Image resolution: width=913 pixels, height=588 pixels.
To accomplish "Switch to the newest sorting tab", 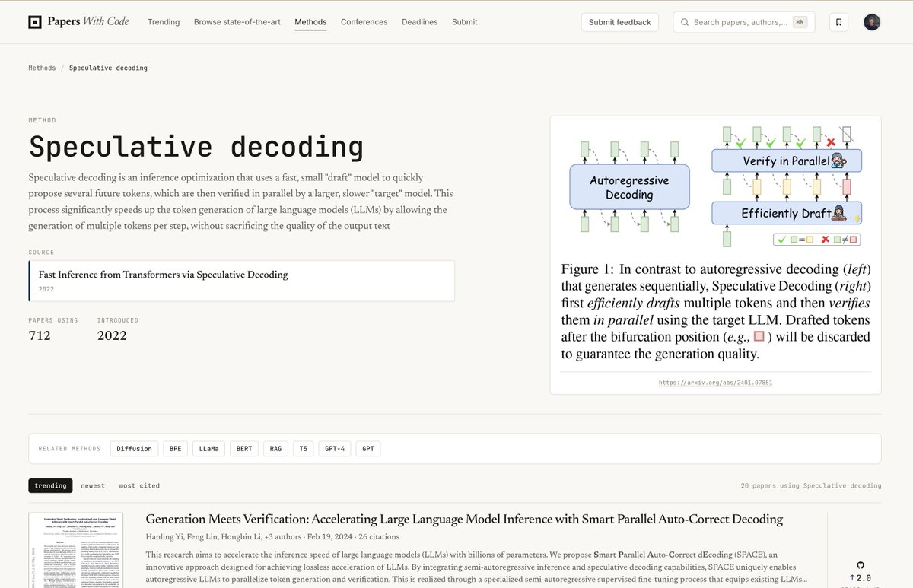I will coord(93,485).
